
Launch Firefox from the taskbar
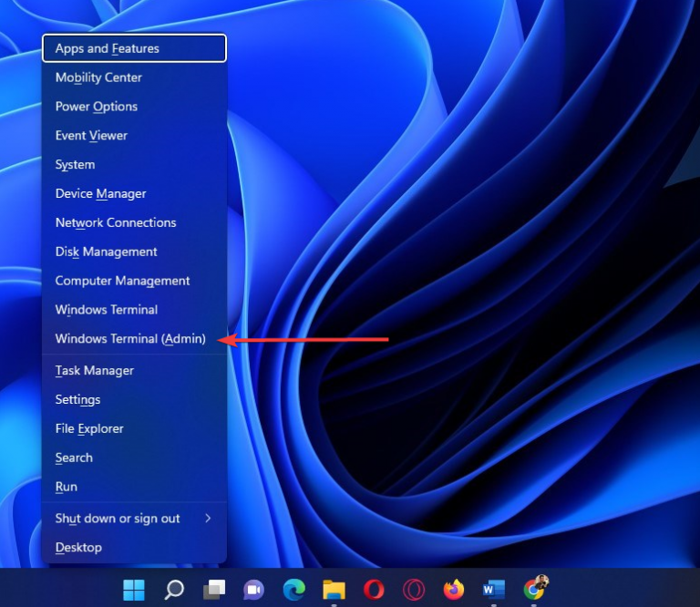[454, 590]
